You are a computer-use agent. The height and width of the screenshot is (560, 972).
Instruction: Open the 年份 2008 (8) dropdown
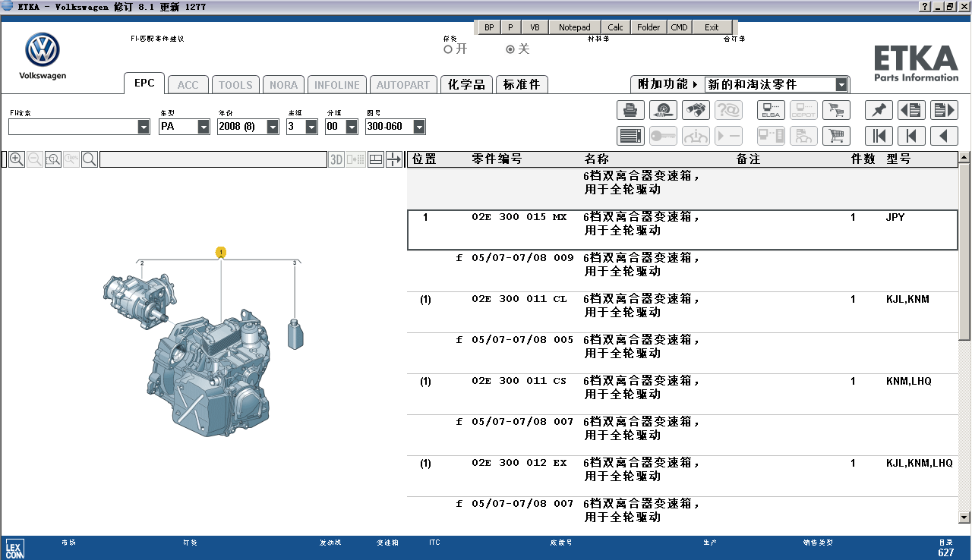273,127
